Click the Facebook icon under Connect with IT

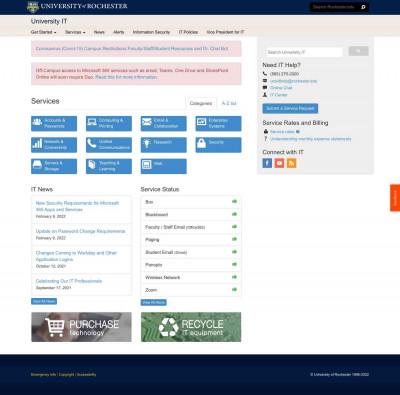267,163
